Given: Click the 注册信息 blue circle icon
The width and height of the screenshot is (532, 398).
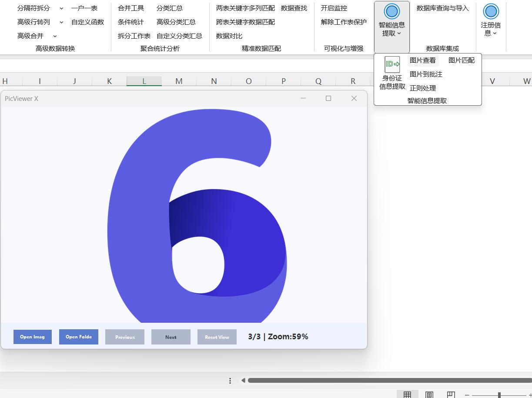Looking at the screenshot, I should coord(491,12).
